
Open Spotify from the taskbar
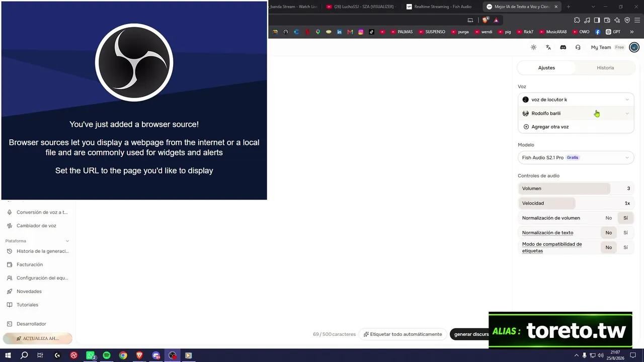(x=107, y=355)
